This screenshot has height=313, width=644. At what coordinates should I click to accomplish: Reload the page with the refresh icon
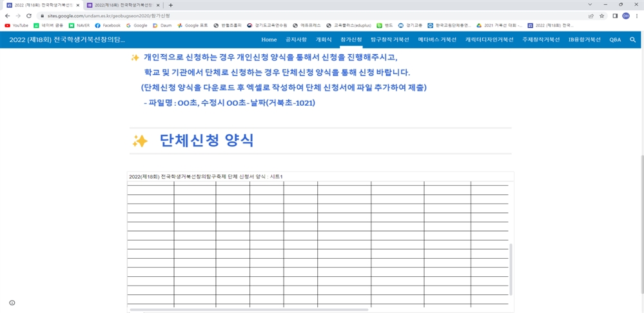(x=29, y=15)
